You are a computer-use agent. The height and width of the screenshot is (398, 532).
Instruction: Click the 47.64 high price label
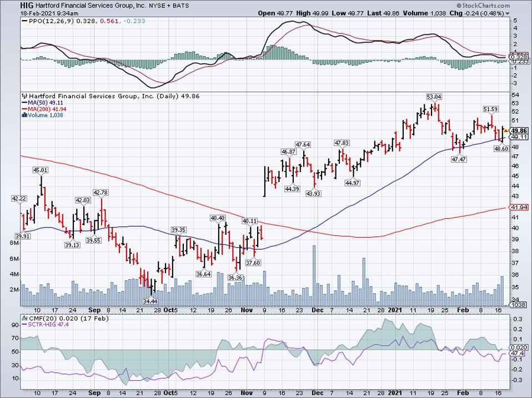303,144
